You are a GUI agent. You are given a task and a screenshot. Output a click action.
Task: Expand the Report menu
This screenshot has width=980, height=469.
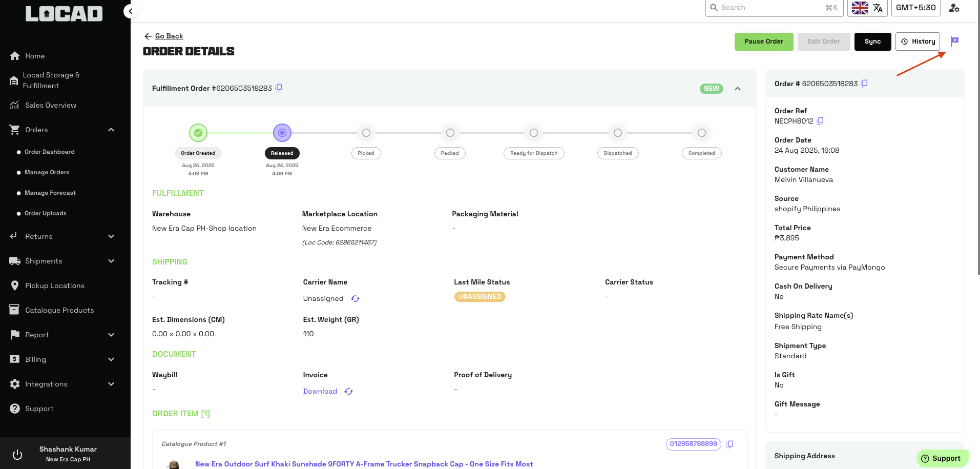tap(111, 335)
